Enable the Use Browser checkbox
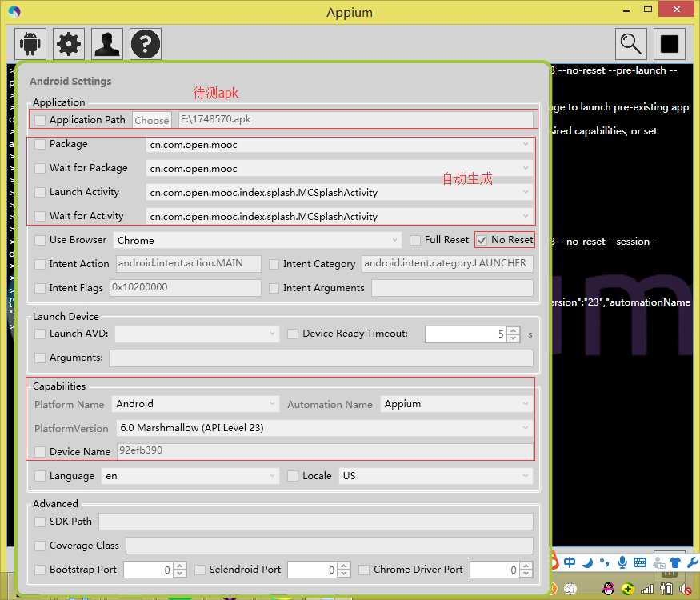The width and height of the screenshot is (700, 600). tap(40, 240)
